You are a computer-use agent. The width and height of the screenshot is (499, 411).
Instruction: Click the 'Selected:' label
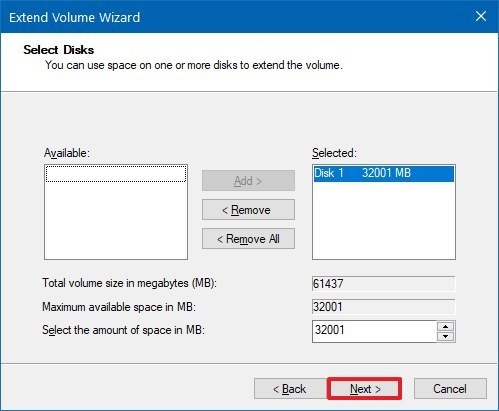pos(334,153)
